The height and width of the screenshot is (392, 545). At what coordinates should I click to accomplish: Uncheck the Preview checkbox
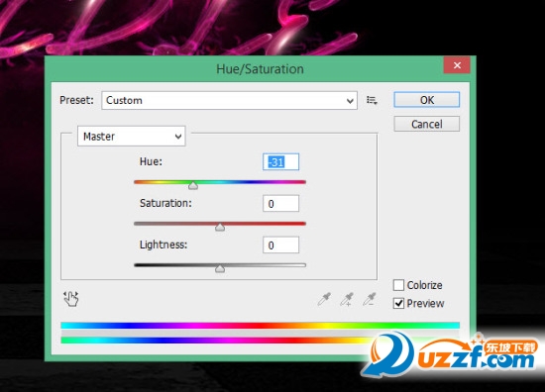coord(398,303)
